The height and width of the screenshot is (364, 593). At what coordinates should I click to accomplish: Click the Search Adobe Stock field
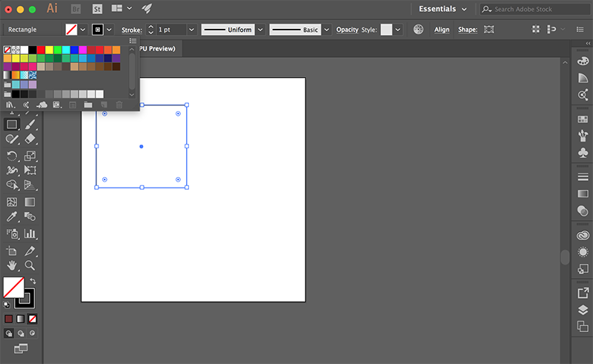535,9
